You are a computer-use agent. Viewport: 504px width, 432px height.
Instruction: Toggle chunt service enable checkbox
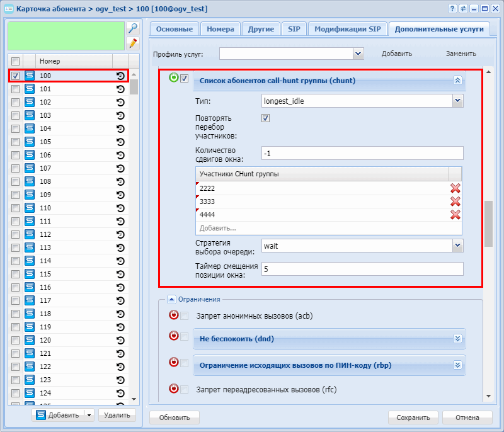point(184,78)
